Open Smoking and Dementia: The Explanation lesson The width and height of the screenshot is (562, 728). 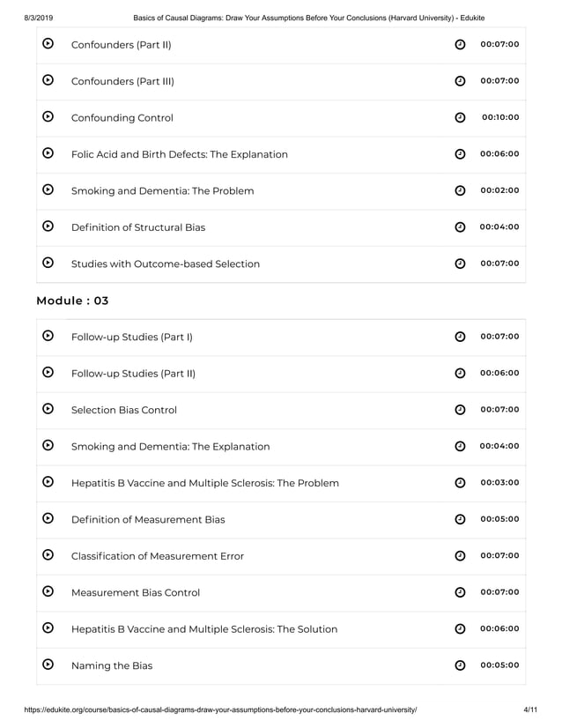point(170,447)
